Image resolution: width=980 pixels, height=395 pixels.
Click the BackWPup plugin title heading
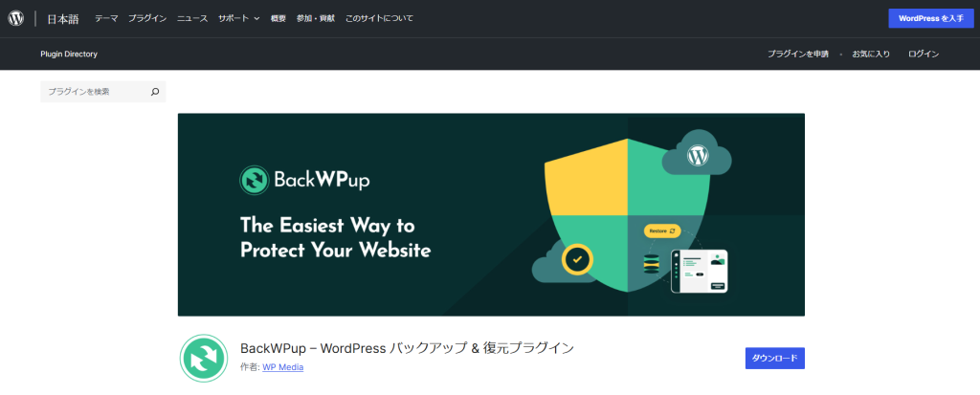[407, 348]
